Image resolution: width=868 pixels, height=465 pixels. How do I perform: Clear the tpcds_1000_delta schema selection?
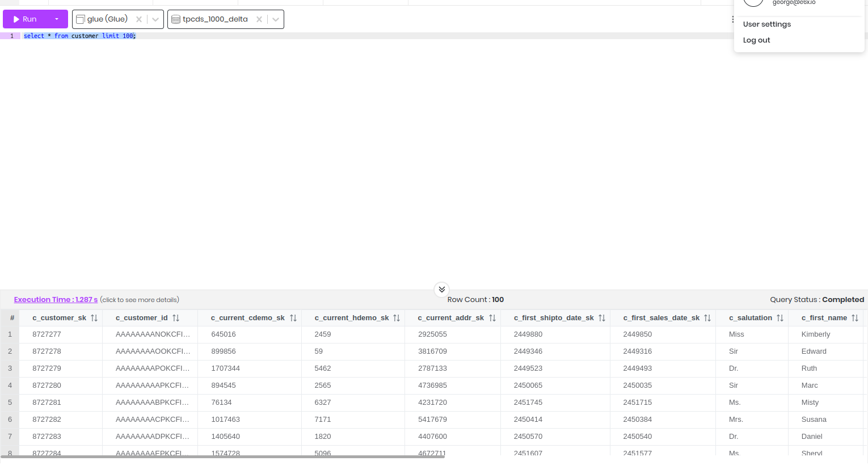point(259,19)
